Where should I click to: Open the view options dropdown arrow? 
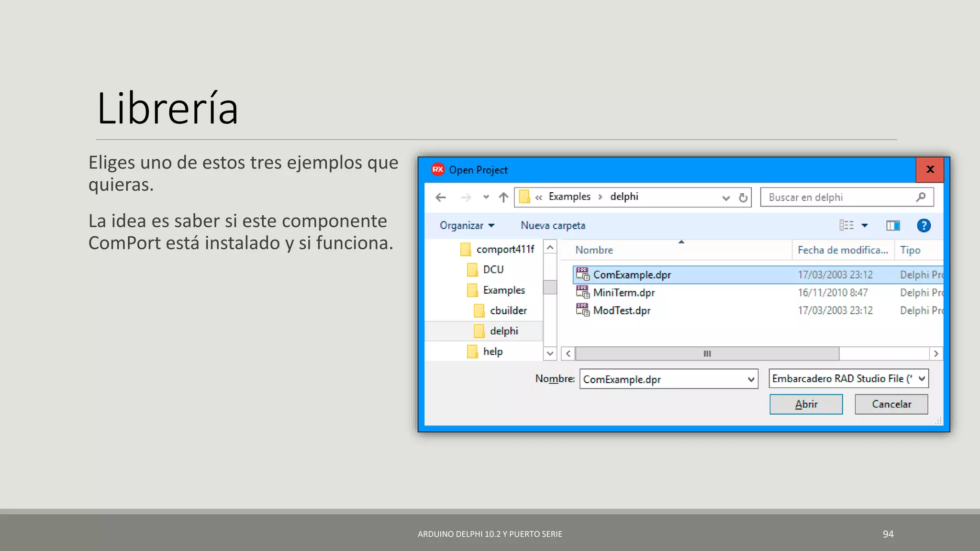pyautogui.click(x=865, y=225)
